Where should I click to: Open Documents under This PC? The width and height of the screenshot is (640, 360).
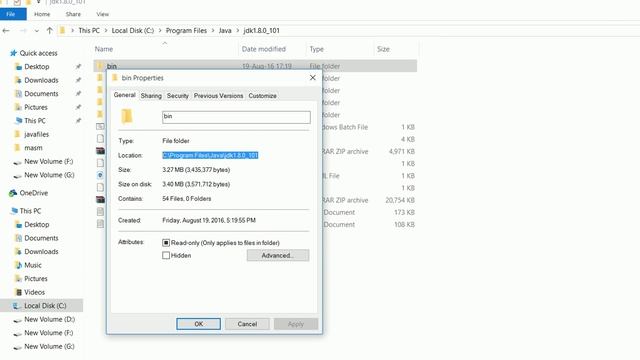click(41, 238)
